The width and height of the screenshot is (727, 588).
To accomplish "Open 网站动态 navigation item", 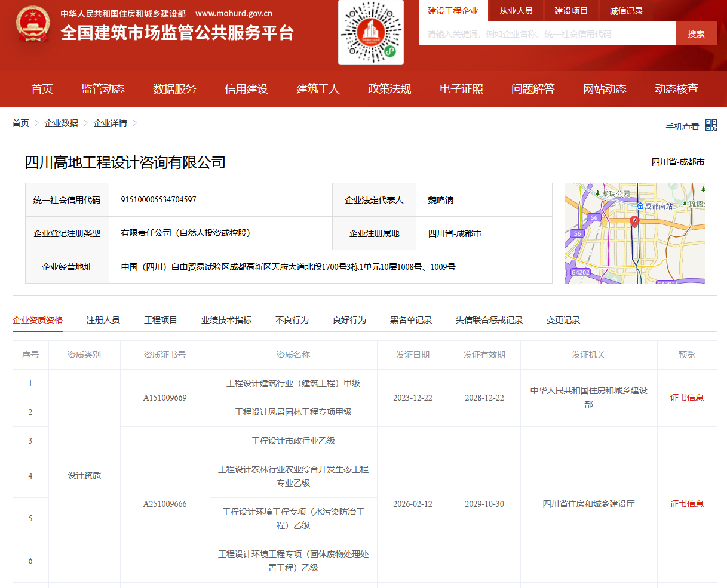I will click(x=605, y=89).
